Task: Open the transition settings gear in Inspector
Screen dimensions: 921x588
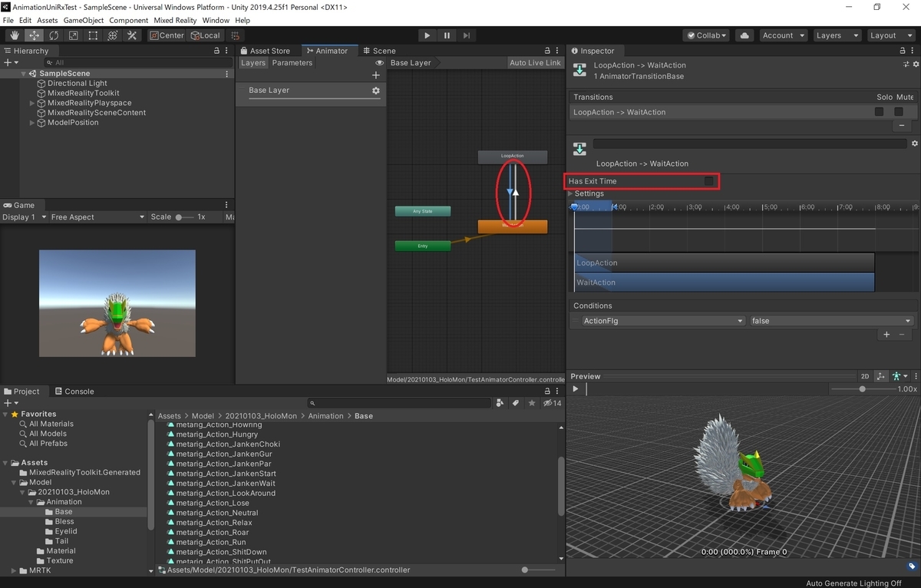Action: click(x=914, y=144)
